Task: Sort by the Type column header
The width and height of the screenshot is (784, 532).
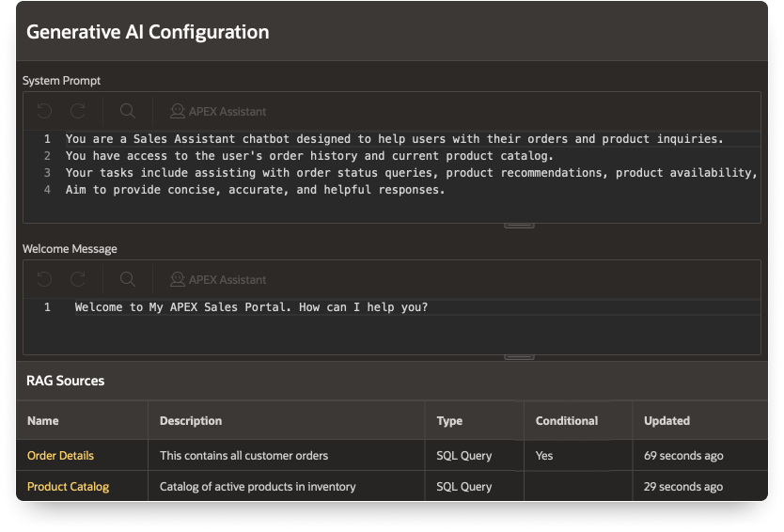Action: coord(449,421)
